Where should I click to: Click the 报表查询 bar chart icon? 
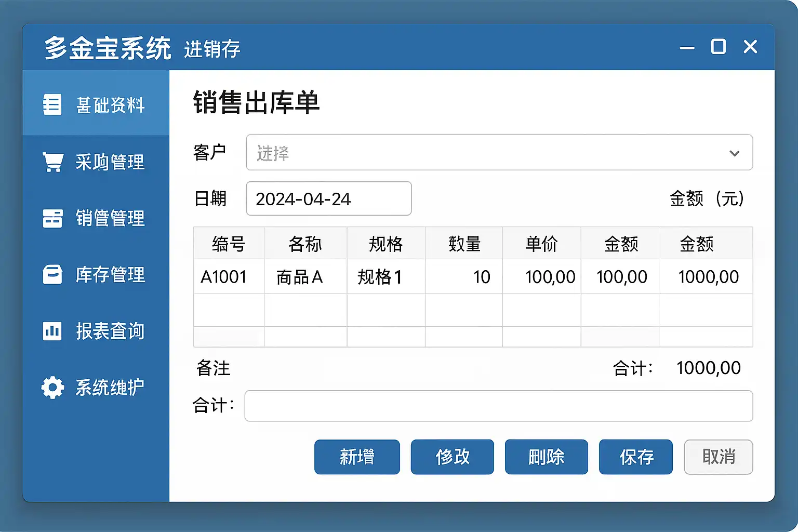click(x=52, y=331)
